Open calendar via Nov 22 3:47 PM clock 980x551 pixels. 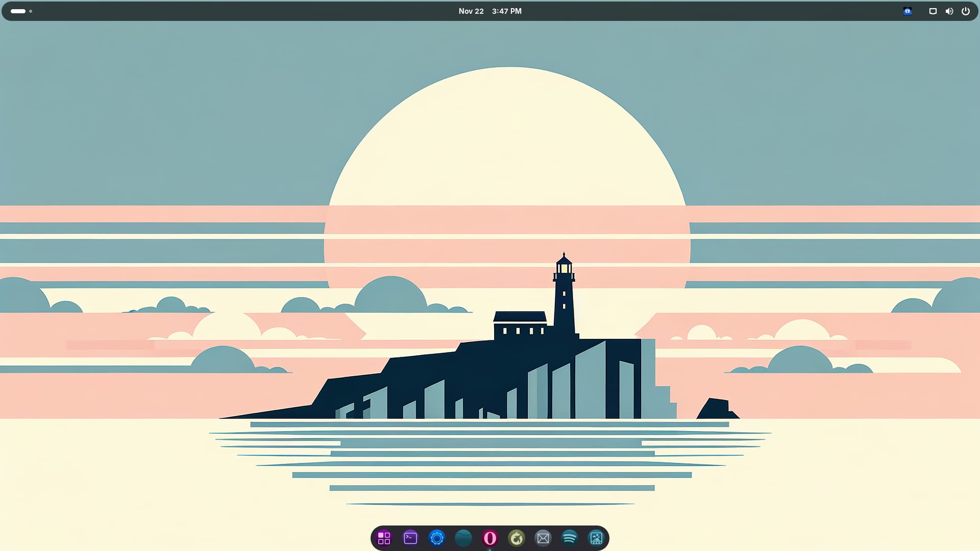point(490,11)
